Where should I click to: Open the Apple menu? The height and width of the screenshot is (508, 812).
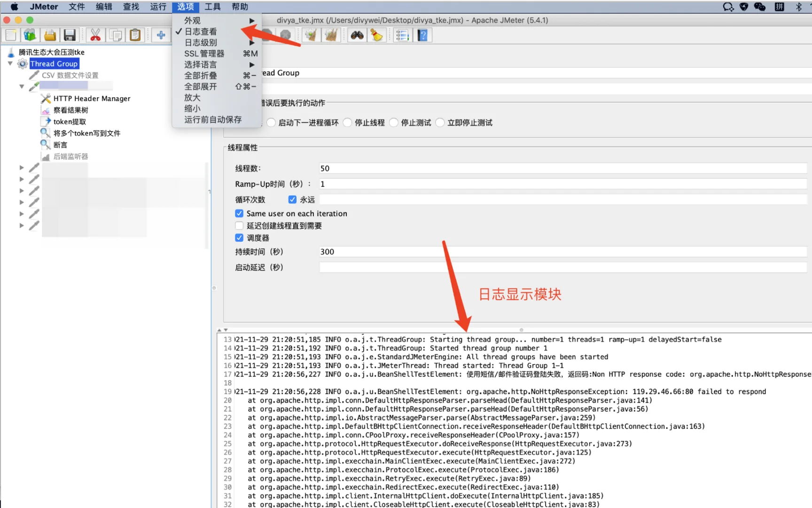pos(14,7)
